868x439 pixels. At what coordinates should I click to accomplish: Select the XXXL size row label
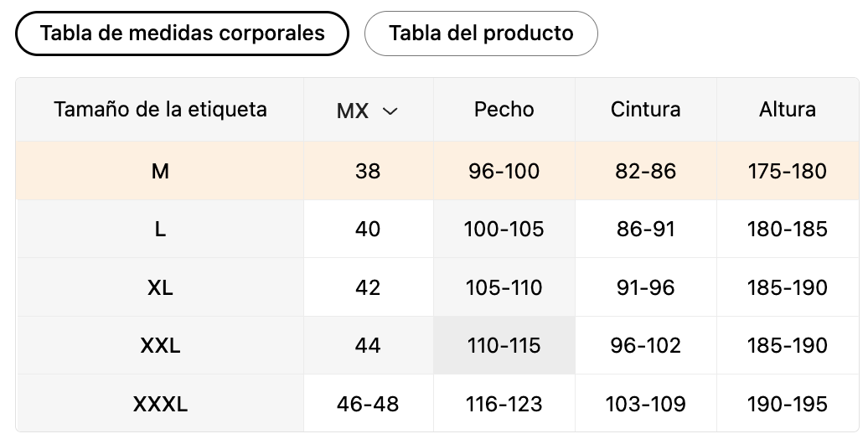(160, 404)
